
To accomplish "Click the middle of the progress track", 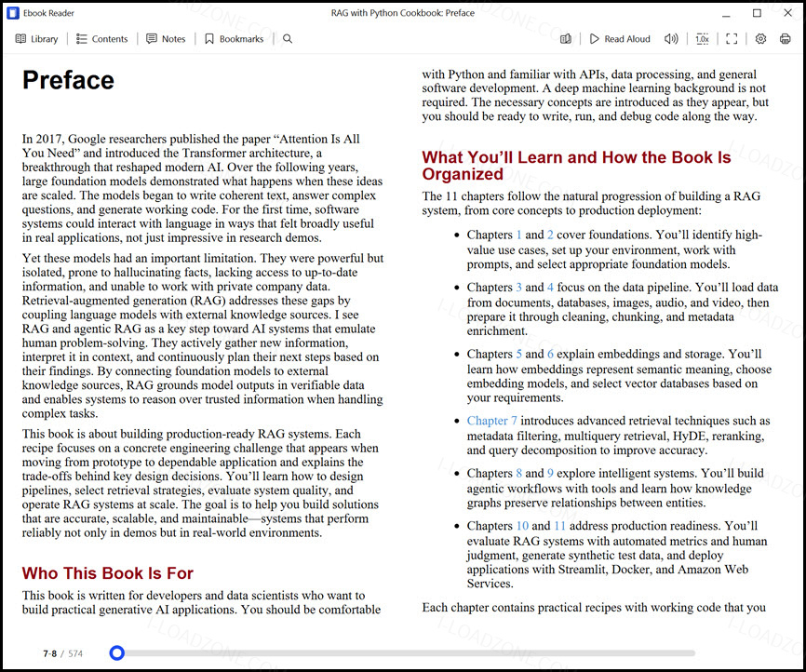I will pos(402,653).
